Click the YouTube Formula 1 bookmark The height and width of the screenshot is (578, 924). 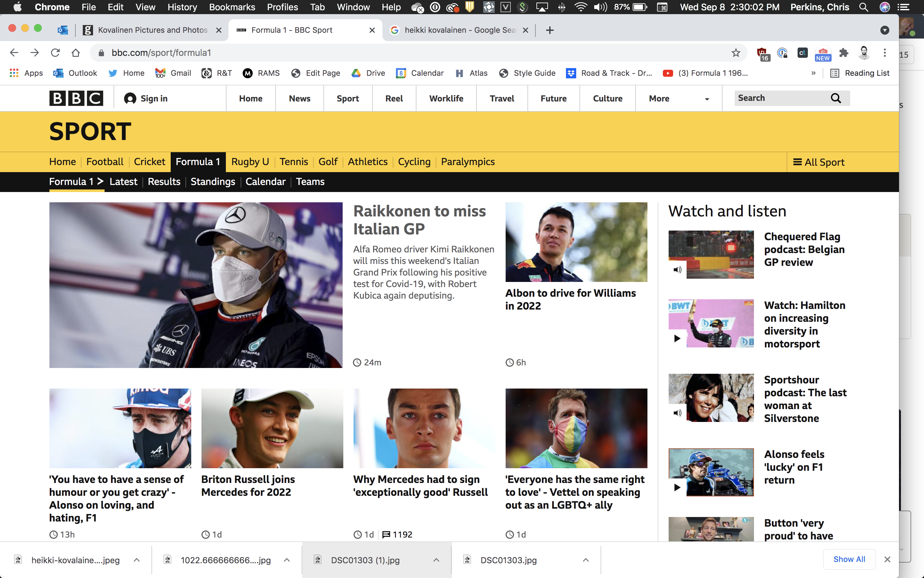coord(705,73)
